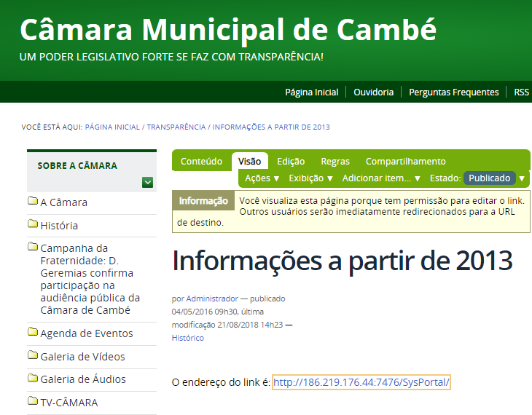Click the folder icon beside A Câmara

(x=33, y=202)
